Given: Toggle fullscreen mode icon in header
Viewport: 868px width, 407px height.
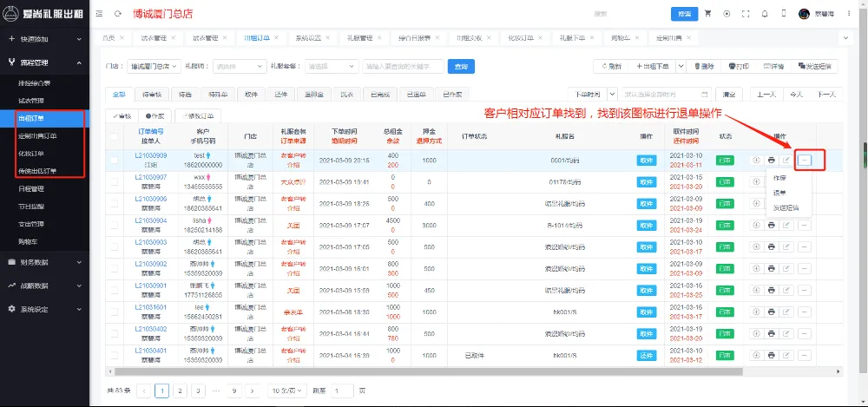Looking at the screenshot, I should (745, 14).
